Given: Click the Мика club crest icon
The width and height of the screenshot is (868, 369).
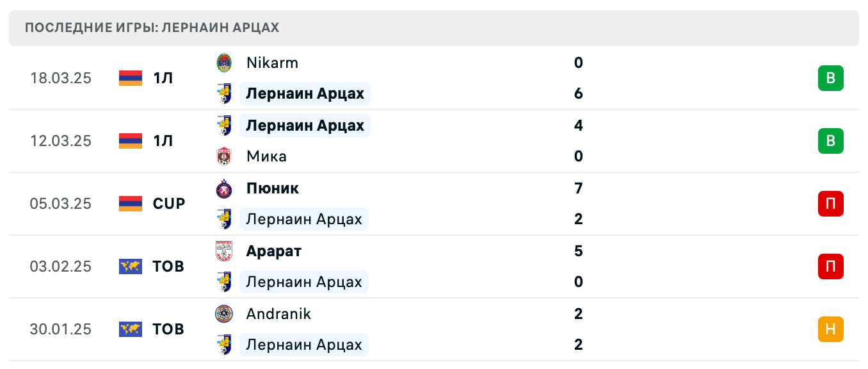Looking at the screenshot, I should tap(223, 156).
